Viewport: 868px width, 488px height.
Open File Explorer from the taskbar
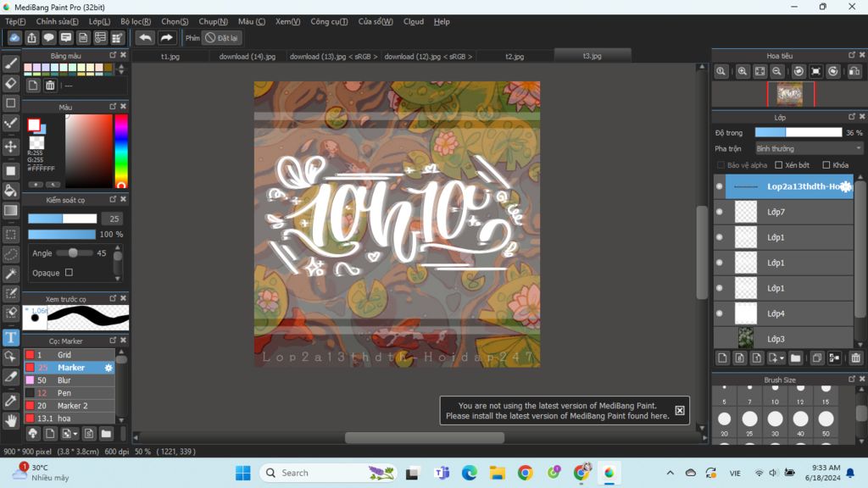pyautogui.click(x=497, y=473)
